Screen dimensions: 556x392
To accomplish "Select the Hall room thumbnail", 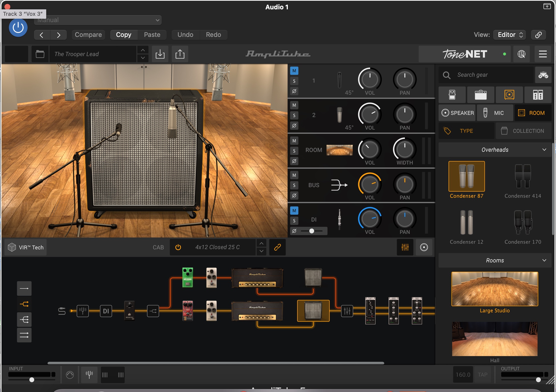I will tap(495, 339).
